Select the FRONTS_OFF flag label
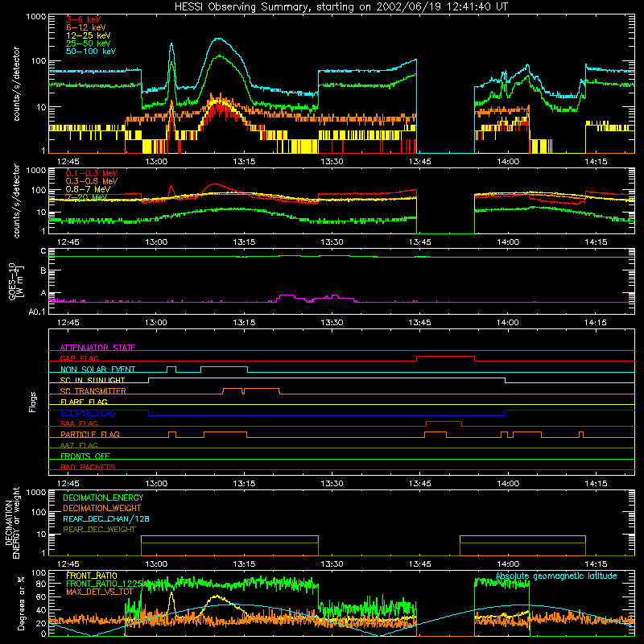 [x=85, y=456]
